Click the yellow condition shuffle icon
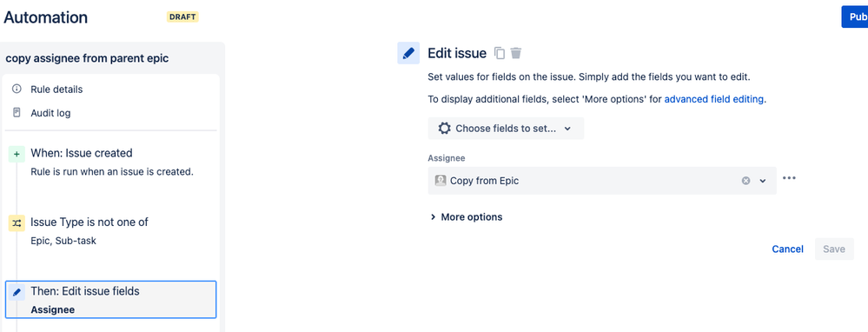 click(17, 223)
